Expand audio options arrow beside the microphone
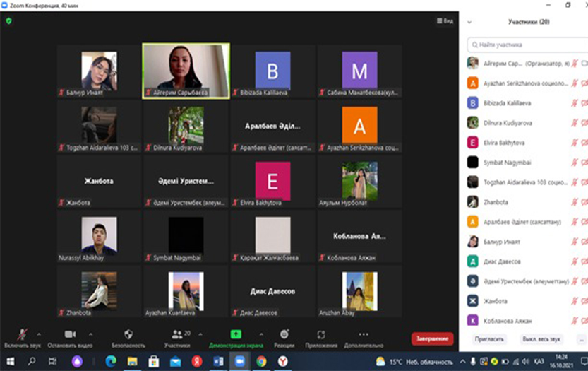The height and width of the screenshot is (371, 588). [39, 334]
